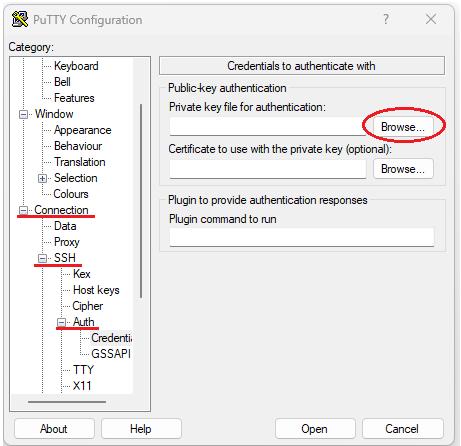Select Features in the category tree
This screenshot has width=461, height=446.
pyautogui.click(x=74, y=98)
